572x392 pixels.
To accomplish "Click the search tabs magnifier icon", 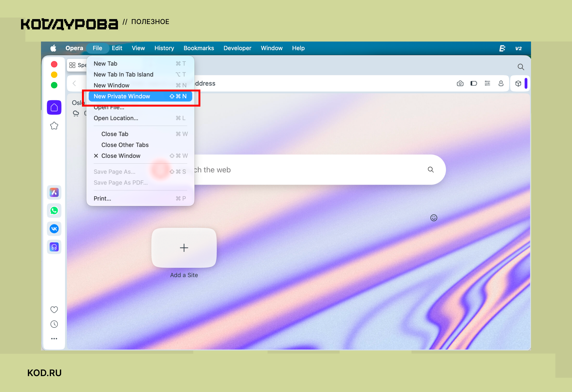I will [521, 67].
